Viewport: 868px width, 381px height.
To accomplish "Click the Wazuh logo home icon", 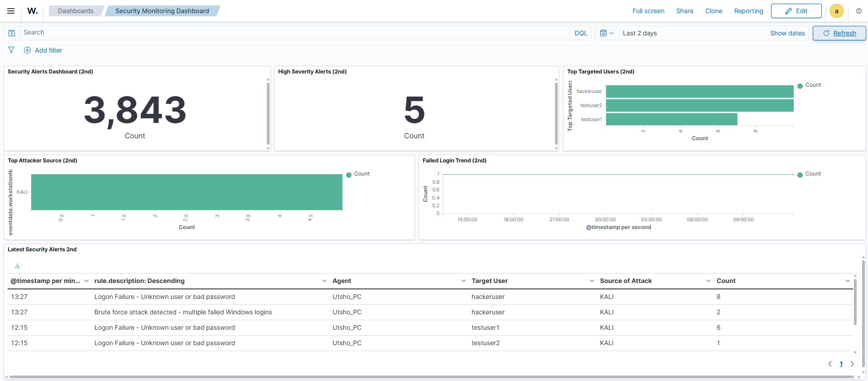I will click(33, 11).
